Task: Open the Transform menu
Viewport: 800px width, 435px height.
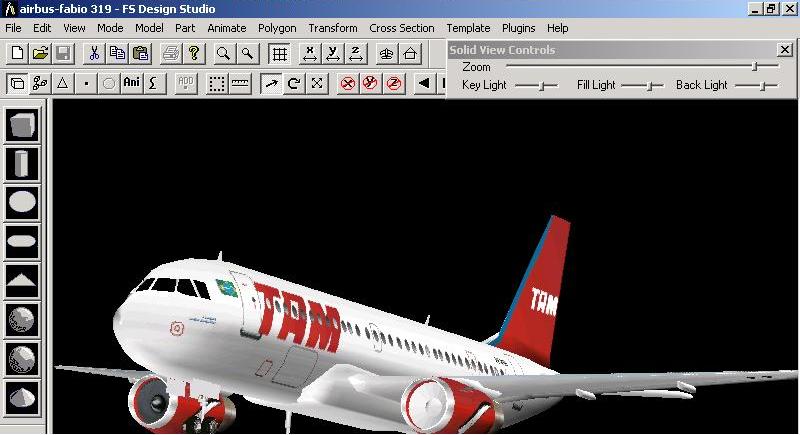Action: coord(333,28)
